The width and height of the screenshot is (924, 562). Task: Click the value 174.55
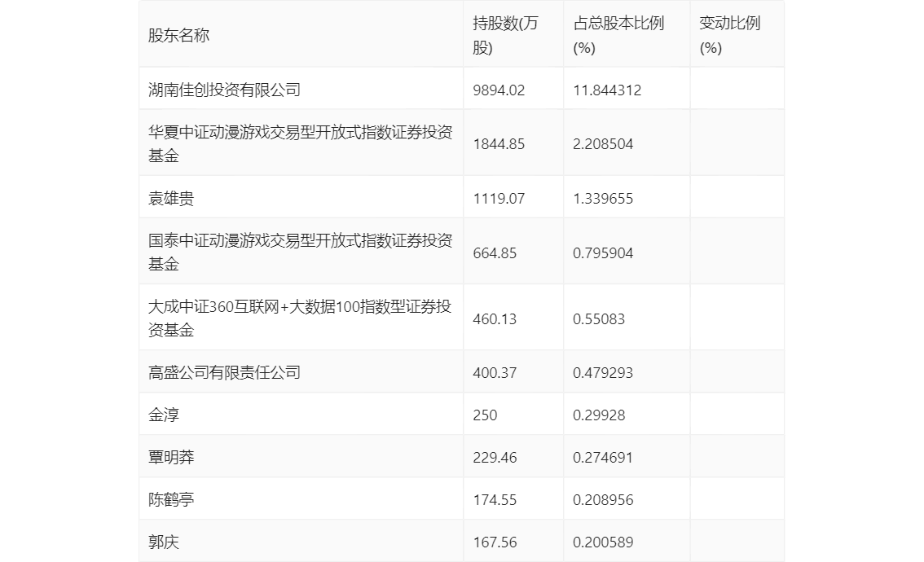coord(495,500)
